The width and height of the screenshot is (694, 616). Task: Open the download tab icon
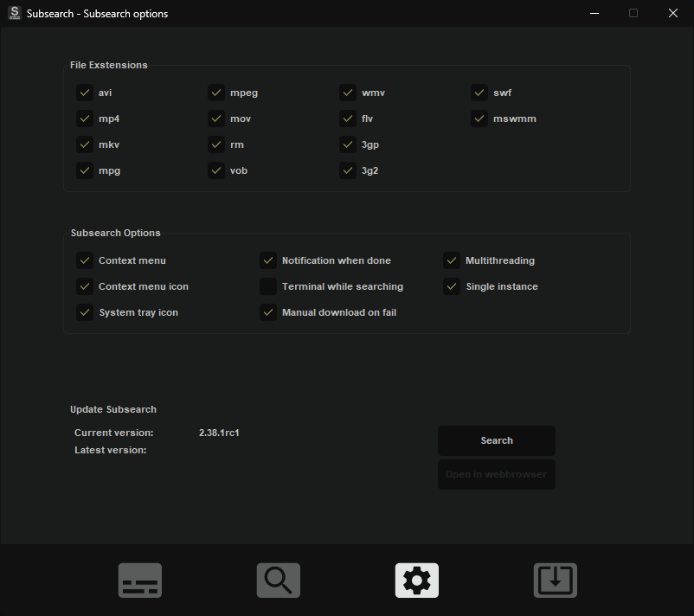[555, 580]
